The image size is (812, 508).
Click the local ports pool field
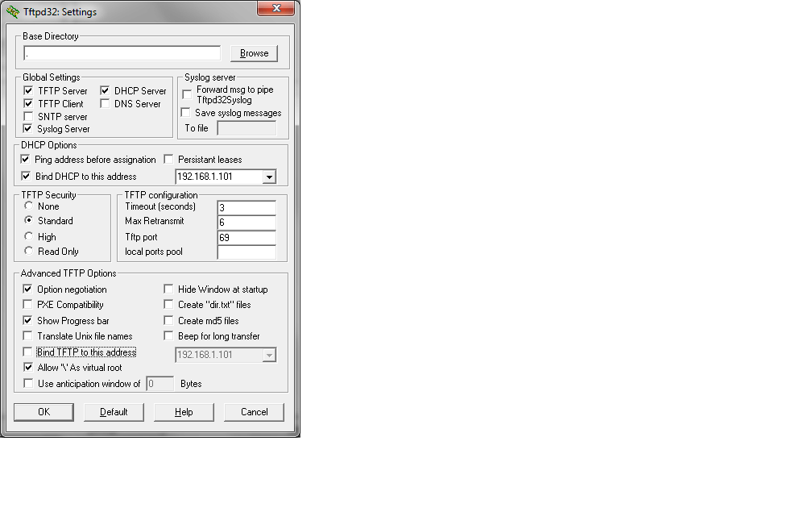click(x=246, y=252)
